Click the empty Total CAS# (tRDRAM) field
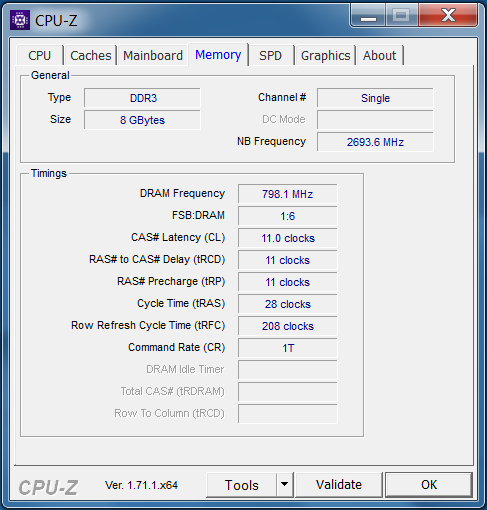Viewport: 487px width, 510px height. 288,392
